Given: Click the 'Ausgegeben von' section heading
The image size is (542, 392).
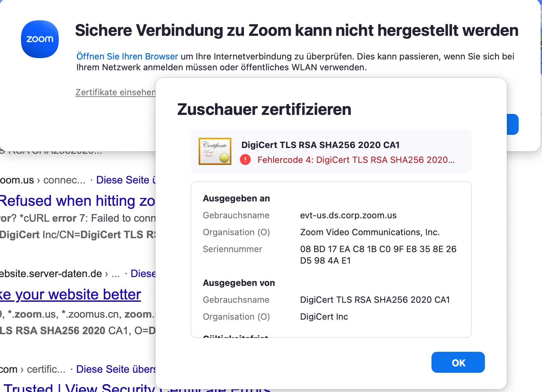Looking at the screenshot, I should click(x=239, y=283).
